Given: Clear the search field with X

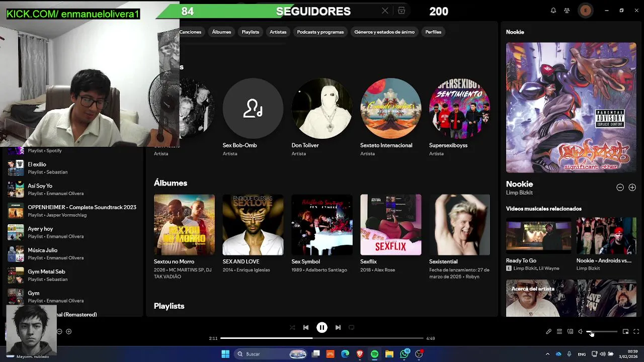Looking at the screenshot, I should click(x=385, y=11).
